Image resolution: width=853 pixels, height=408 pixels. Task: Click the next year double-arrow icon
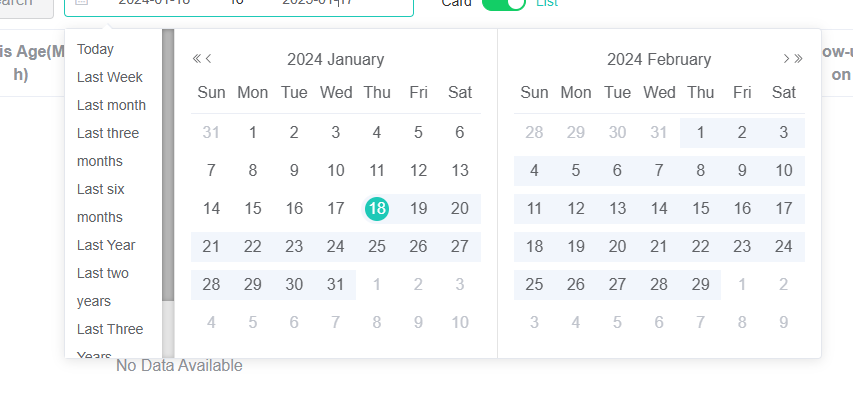[798, 59]
